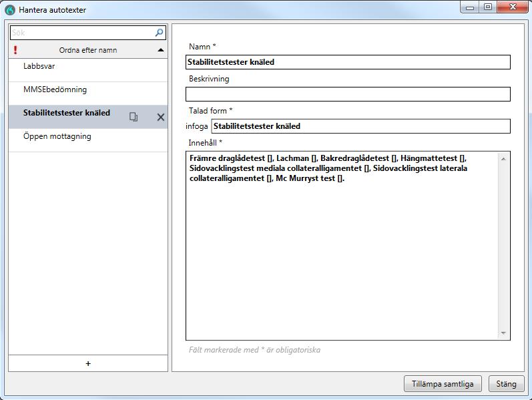Screen dimensions: 532x400
Task: Click into the Talad form field
Action: pyautogui.click(x=360, y=126)
